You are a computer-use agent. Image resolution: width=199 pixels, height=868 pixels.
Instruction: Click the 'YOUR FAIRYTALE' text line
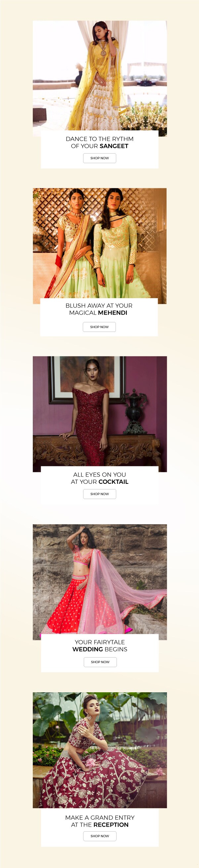click(x=100, y=642)
